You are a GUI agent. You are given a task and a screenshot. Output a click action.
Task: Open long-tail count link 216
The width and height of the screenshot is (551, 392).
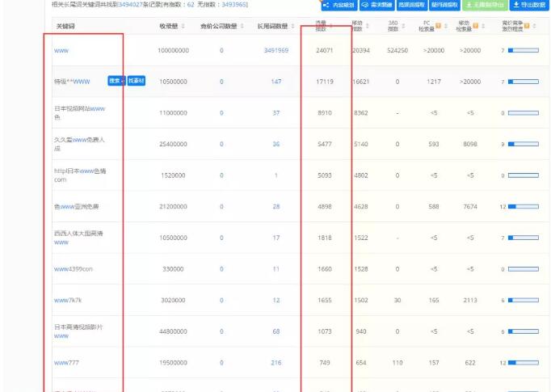[276, 362]
